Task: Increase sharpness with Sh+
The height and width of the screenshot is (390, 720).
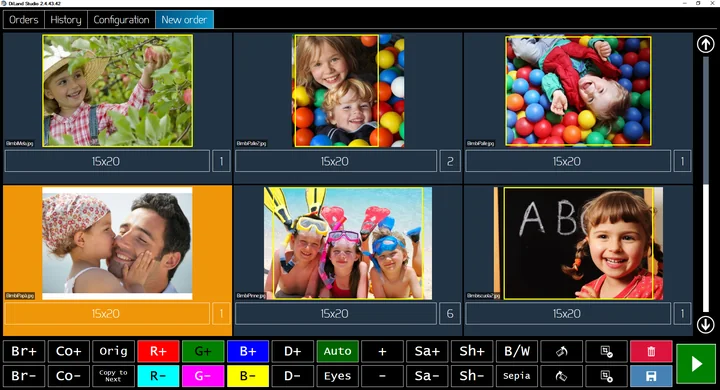Action: [x=472, y=351]
